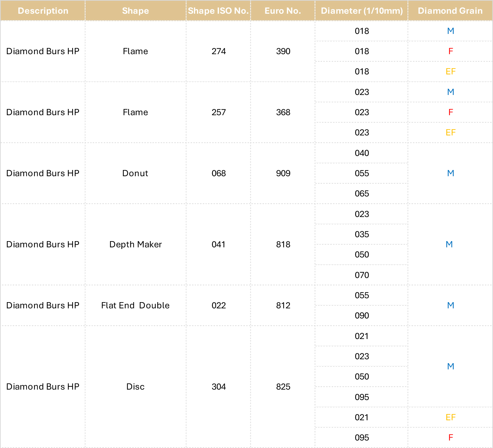493x448 pixels.
Task: Click ISO number 274 cell
Action: (x=218, y=51)
